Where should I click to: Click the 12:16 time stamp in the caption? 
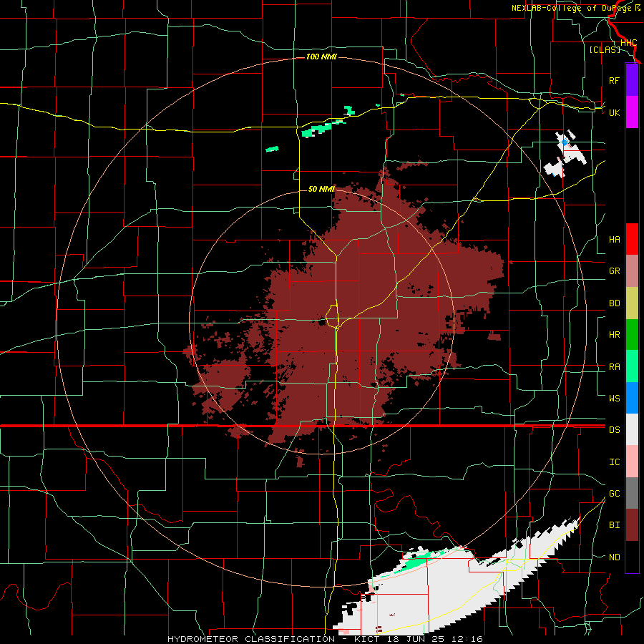[x=466, y=639]
